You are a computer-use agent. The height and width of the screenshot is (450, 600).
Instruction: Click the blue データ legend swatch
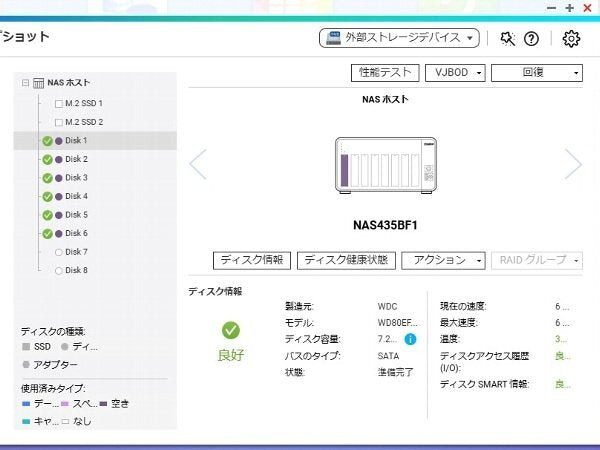26,404
